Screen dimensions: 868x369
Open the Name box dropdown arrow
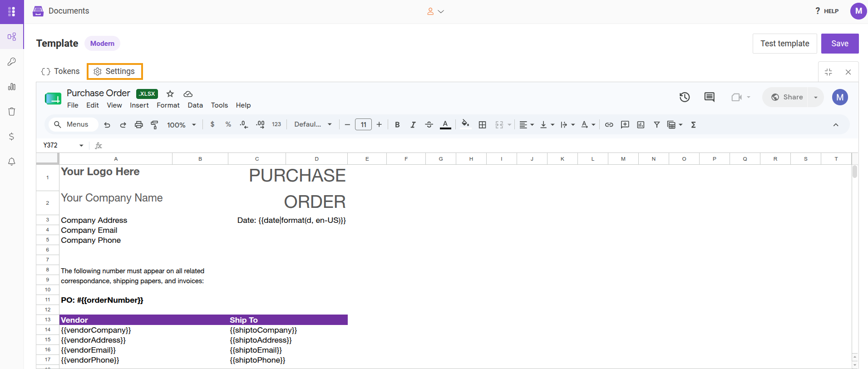(81, 145)
